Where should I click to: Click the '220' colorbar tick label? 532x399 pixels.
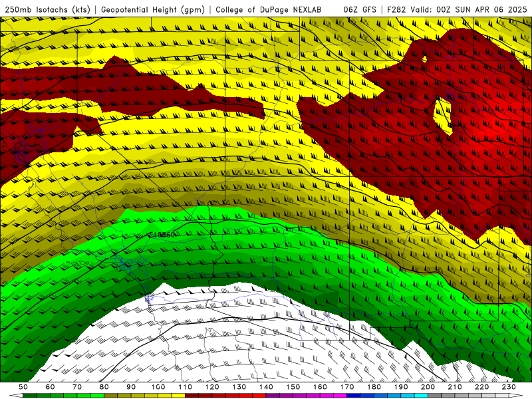coord(481,387)
